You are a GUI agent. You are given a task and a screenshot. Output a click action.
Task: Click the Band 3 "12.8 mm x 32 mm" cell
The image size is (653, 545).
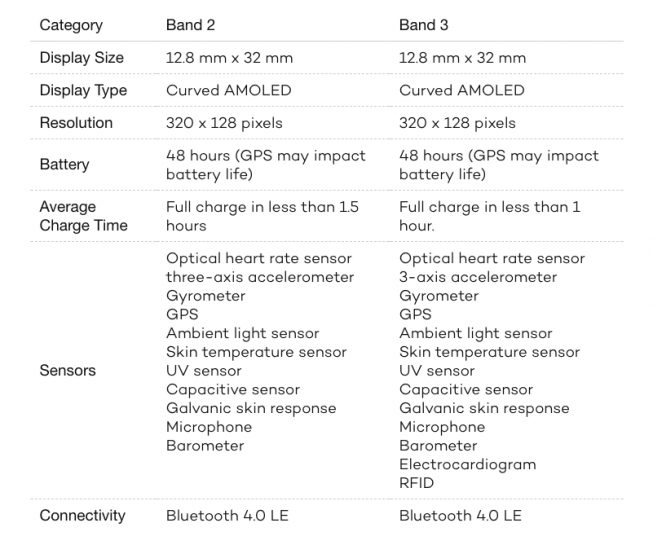coord(462,58)
